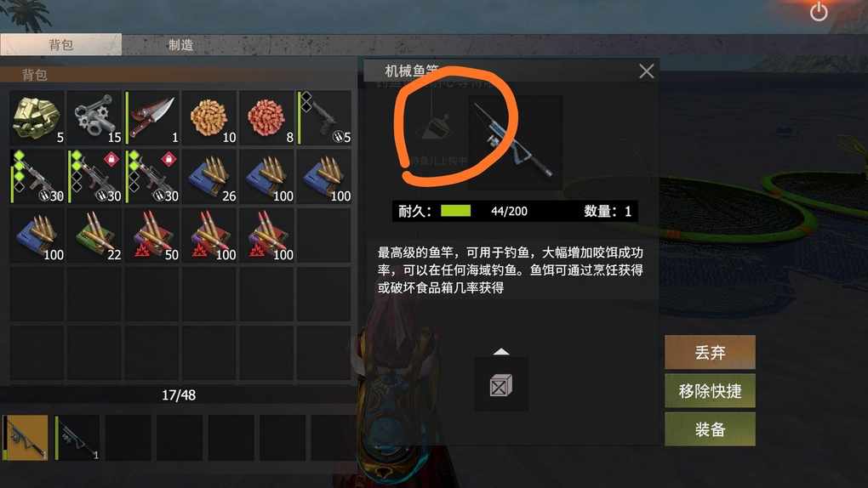This screenshot has height=488, width=868.
Task: Select the combat knife item
Action: 152,118
